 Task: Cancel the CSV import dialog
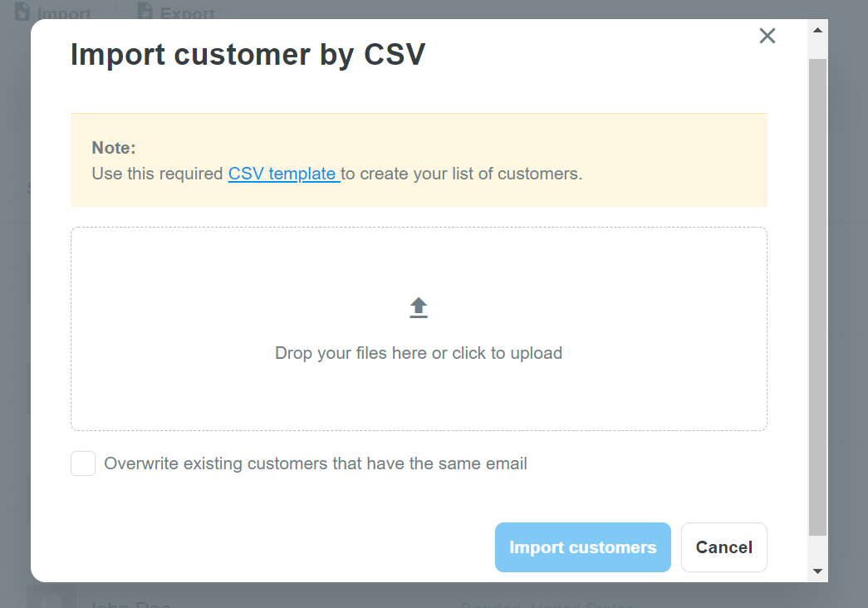(x=723, y=547)
